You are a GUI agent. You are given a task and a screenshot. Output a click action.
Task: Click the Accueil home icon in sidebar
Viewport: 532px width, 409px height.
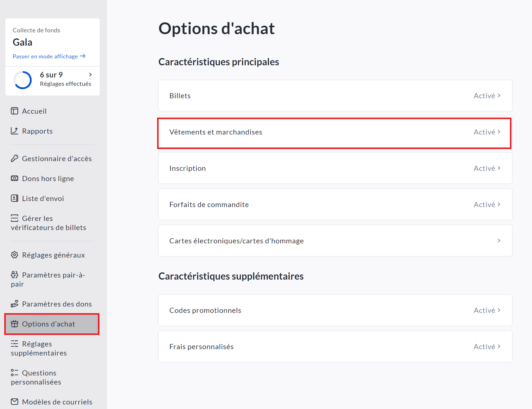click(x=15, y=111)
